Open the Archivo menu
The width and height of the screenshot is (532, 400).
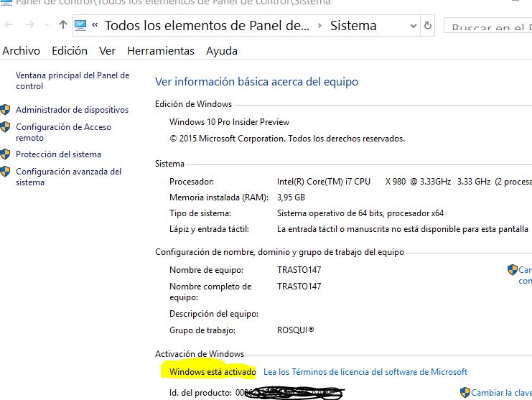[21, 51]
